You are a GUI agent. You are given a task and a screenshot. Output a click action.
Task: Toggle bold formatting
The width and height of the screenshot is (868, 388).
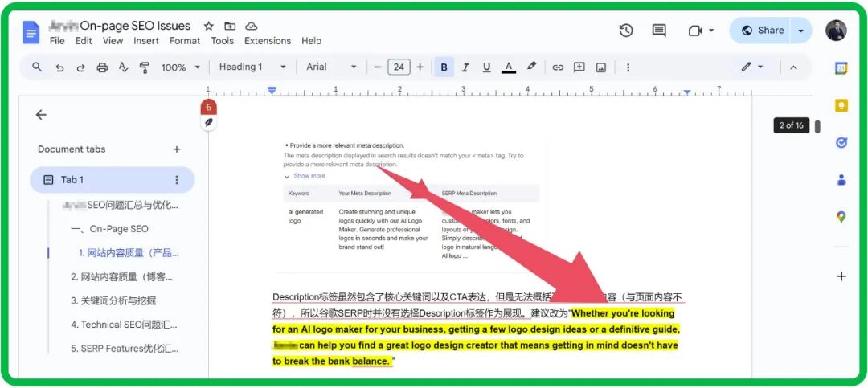click(444, 67)
